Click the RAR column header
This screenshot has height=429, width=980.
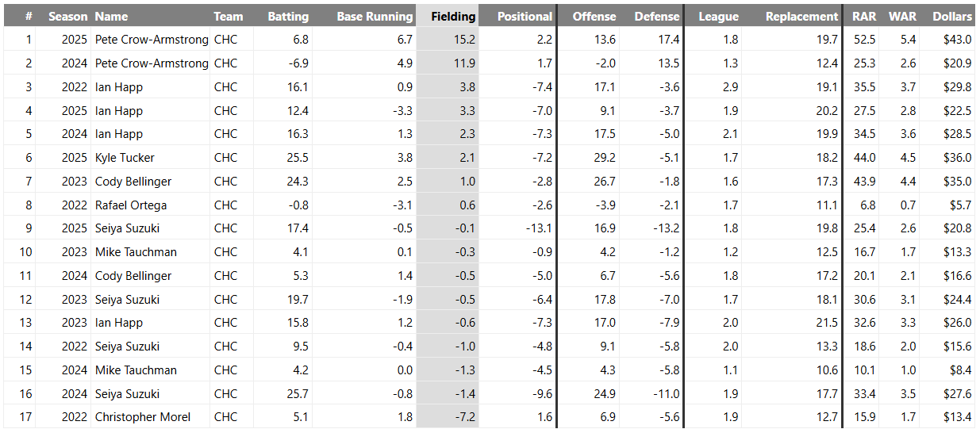[x=864, y=16]
